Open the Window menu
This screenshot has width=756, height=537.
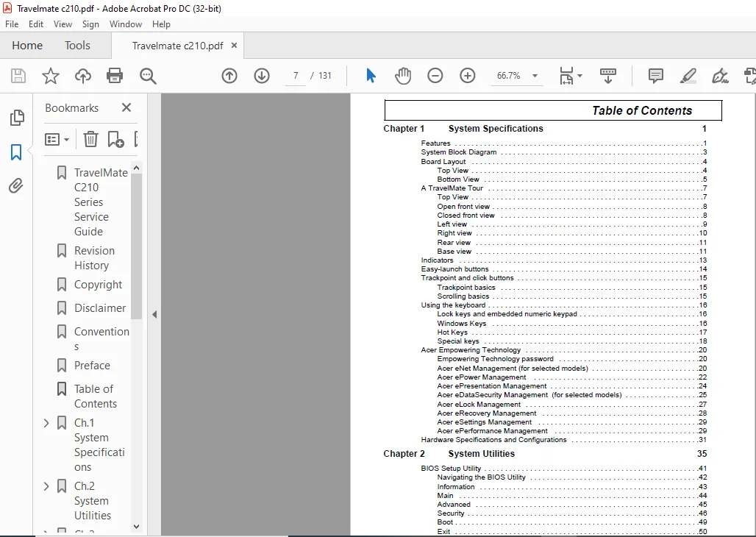coord(125,24)
